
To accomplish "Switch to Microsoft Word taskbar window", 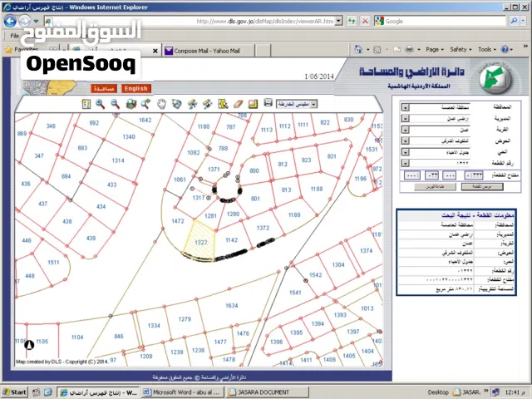I will 184,392.
